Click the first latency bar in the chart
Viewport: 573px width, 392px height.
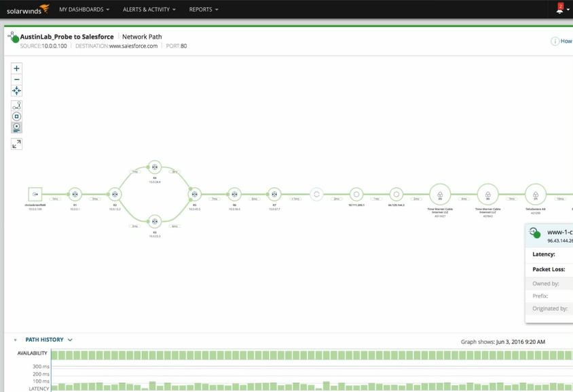click(54, 388)
